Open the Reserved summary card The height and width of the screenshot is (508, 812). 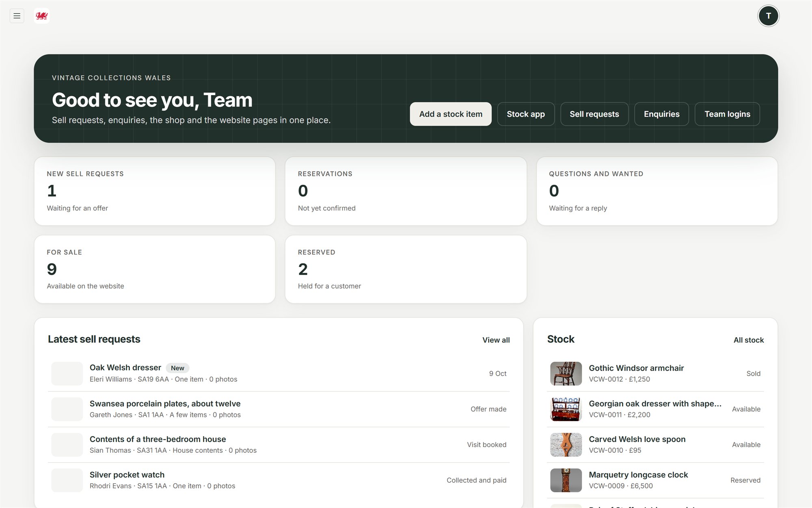point(406,269)
